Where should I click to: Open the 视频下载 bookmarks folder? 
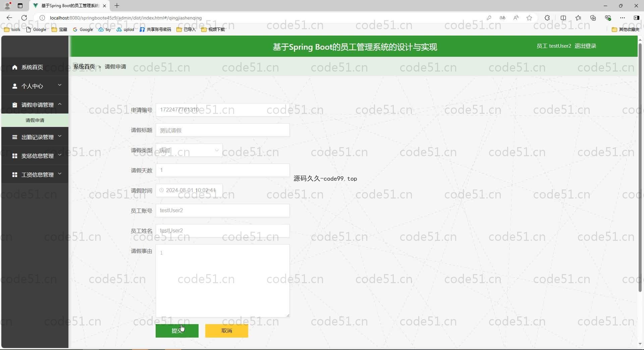point(213,30)
